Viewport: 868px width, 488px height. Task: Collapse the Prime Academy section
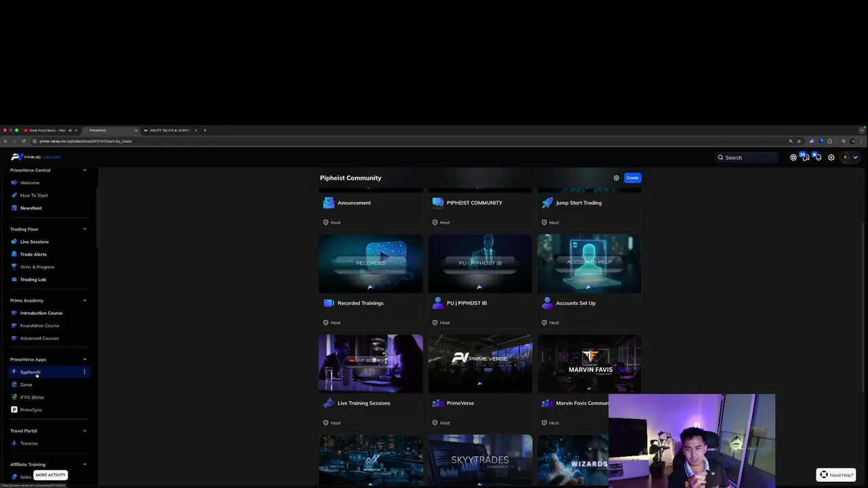pos(85,300)
